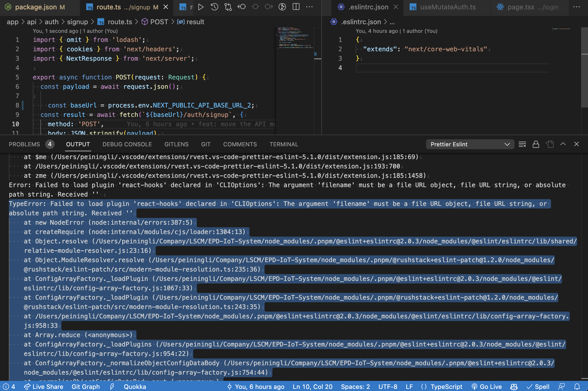588x391 pixels.
Task: Open changes with previous revision arrow
Action: pos(242,7)
